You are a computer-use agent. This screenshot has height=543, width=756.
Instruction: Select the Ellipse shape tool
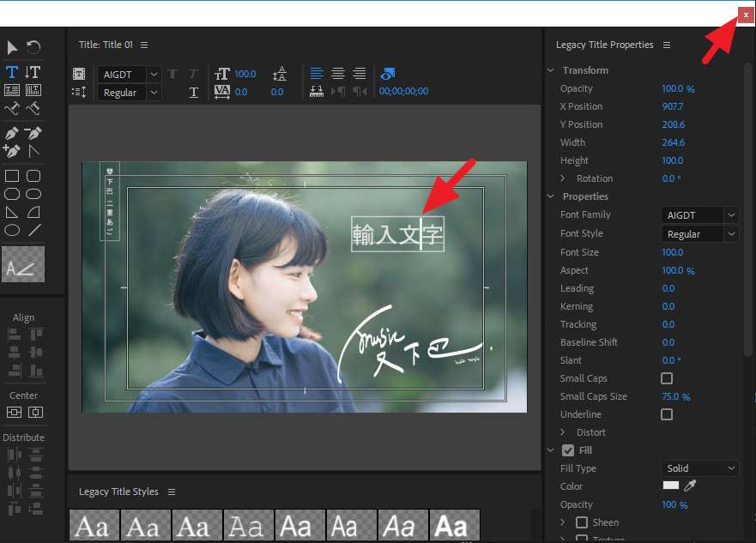pos(12,230)
